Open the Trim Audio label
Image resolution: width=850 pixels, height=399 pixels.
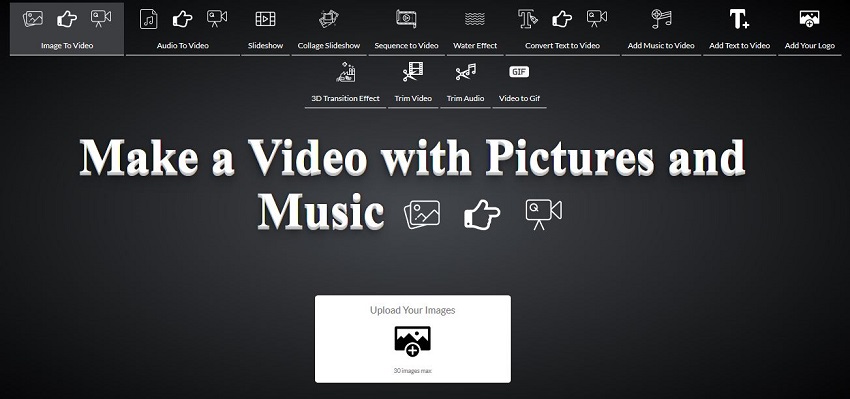465,98
